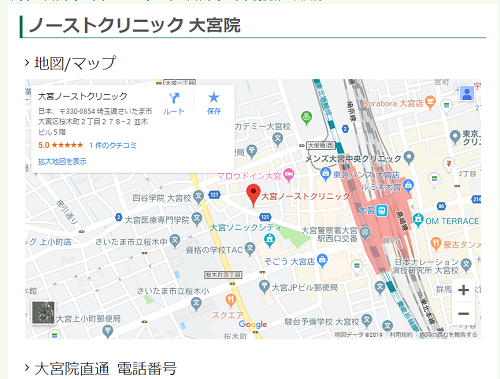Zoom in with the map plus button
Viewport: 500px width, 379px height.
click(x=463, y=290)
